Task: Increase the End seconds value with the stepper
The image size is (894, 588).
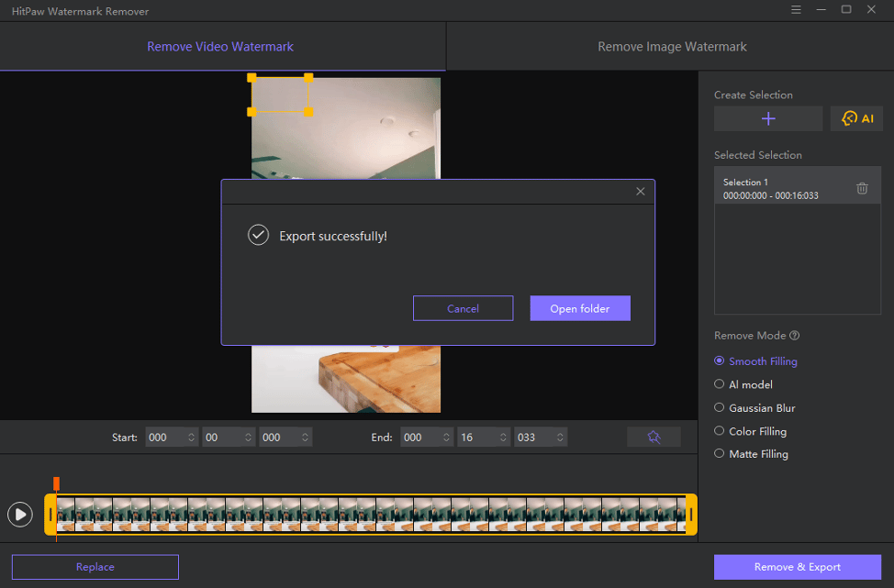Action: pos(502,433)
